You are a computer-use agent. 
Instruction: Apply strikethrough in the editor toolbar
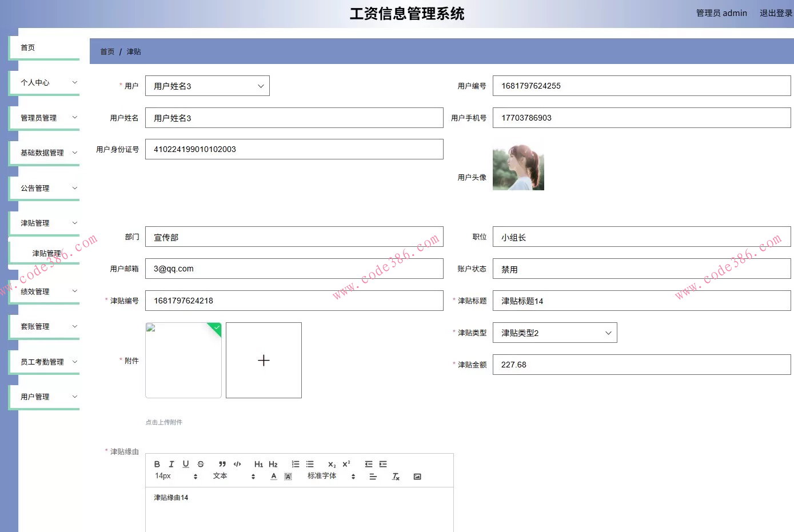pyautogui.click(x=201, y=464)
